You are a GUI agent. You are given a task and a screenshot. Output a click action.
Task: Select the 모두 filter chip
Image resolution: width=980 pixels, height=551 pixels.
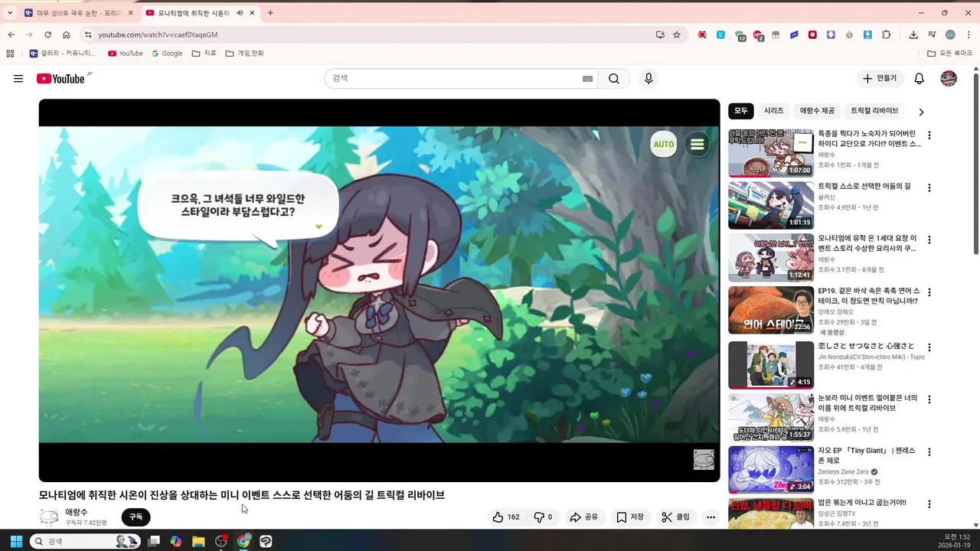pyautogui.click(x=741, y=111)
